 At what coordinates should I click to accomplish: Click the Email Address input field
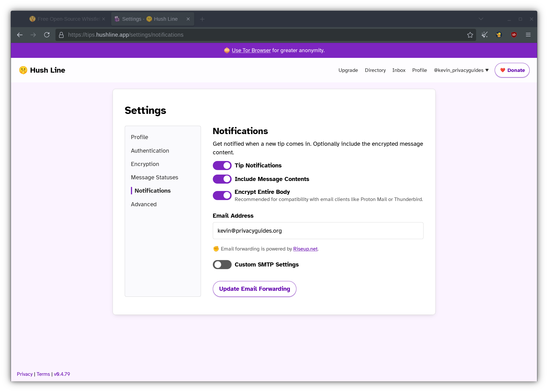point(318,231)
